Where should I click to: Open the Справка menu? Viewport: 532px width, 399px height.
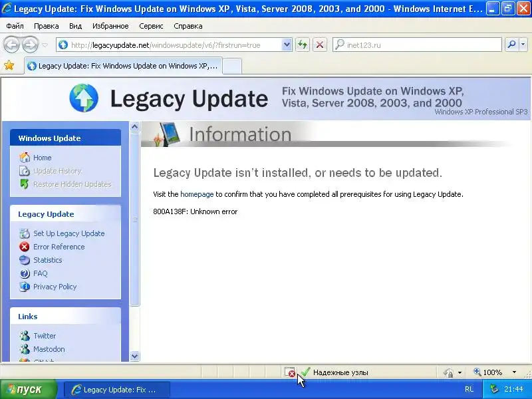pos(188,26)
